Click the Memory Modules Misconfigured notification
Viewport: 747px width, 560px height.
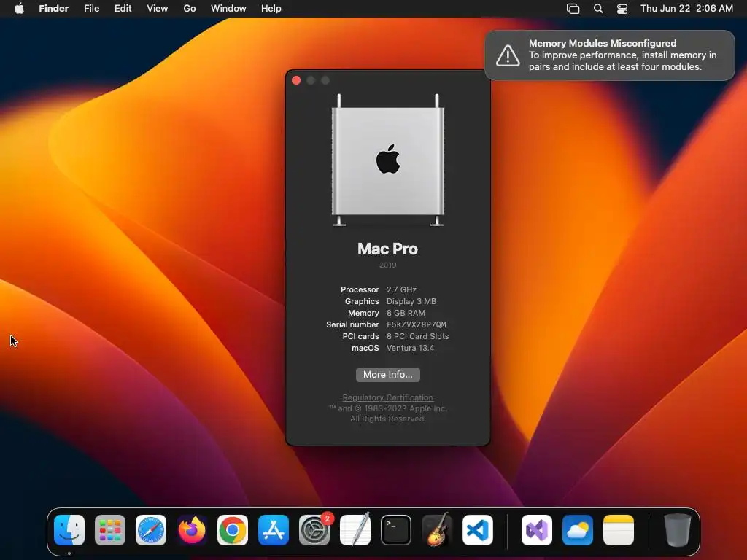pos(610,55)
